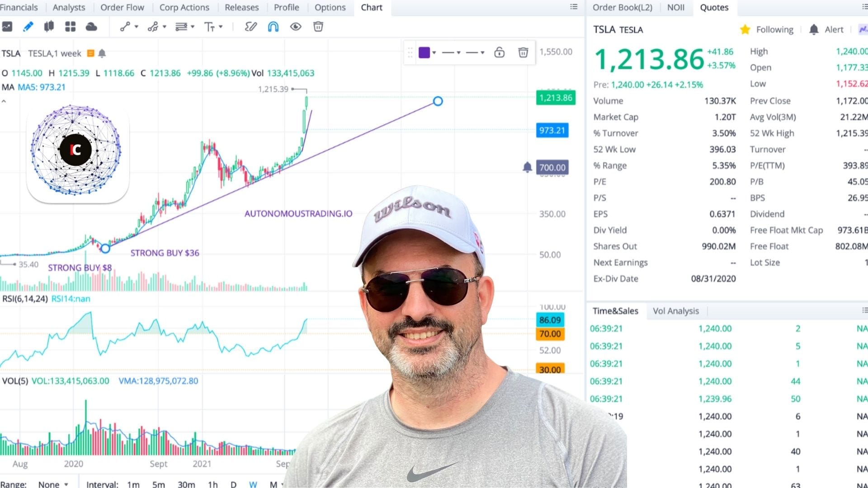Collapse indicator legend with small caret
Image resolution: width=868 pixels, height=488 pixels.
pyautogui.click(x=4, y=101)
